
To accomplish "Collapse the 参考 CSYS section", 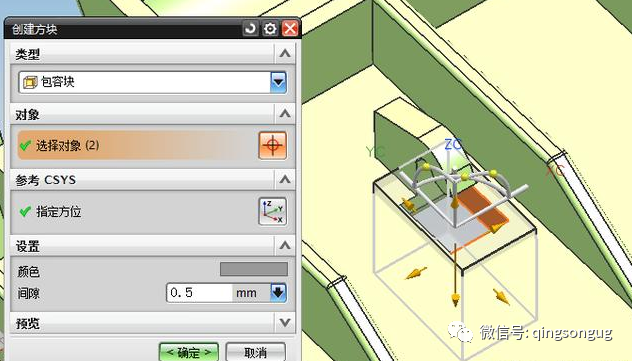I will click(x=285, y=179).
